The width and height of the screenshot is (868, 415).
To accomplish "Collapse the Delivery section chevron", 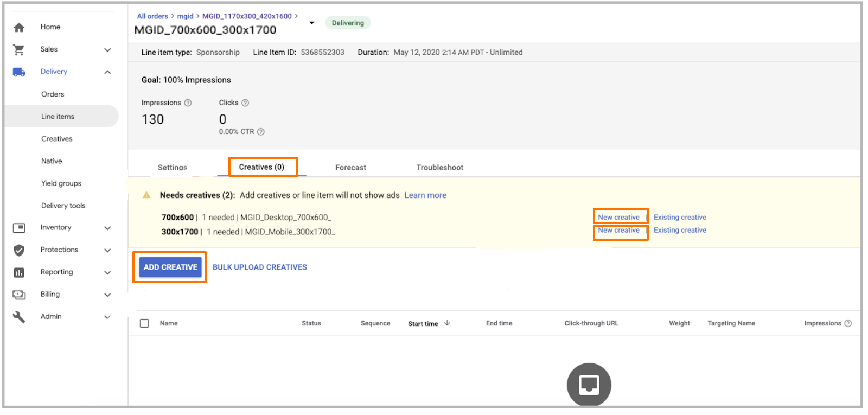I will pyautogui.click(x=107, y=72).
